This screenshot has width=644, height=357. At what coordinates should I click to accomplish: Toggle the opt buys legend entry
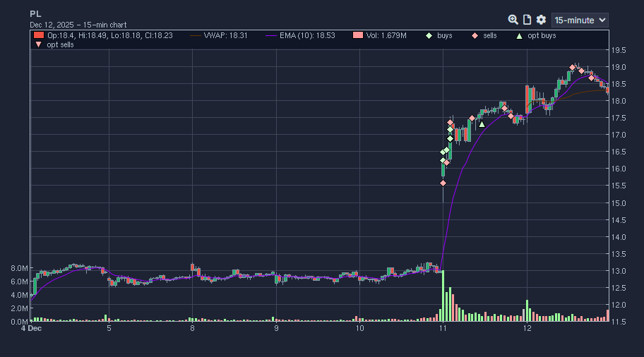[x=536, y=36]
